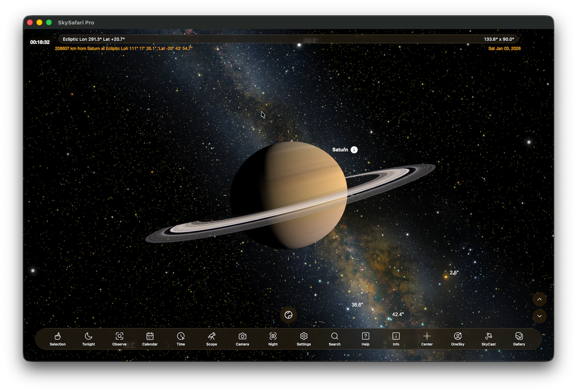Open the Gallery
Image resolution: width=577 pixels, height=392 pixels.
[519, 339]
